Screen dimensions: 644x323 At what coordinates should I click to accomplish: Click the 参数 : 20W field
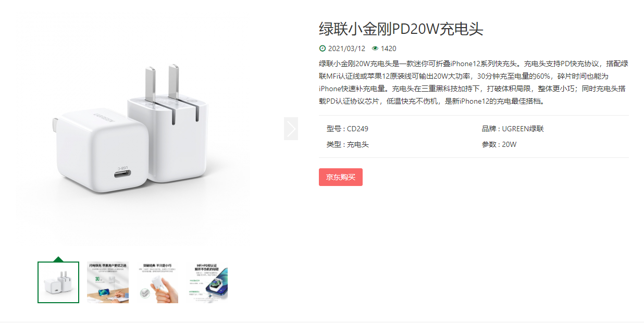click(x=499, y=144)
